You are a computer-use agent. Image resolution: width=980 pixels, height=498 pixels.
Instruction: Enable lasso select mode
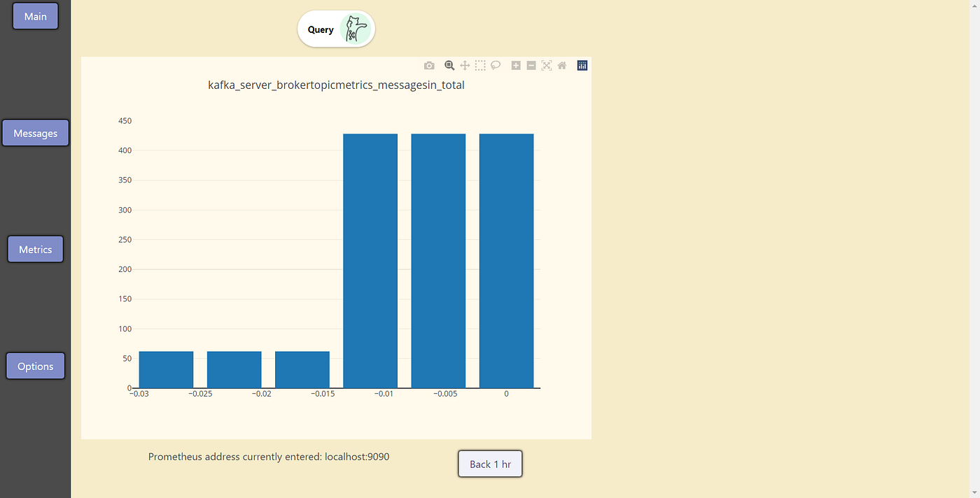pos(496,65)
